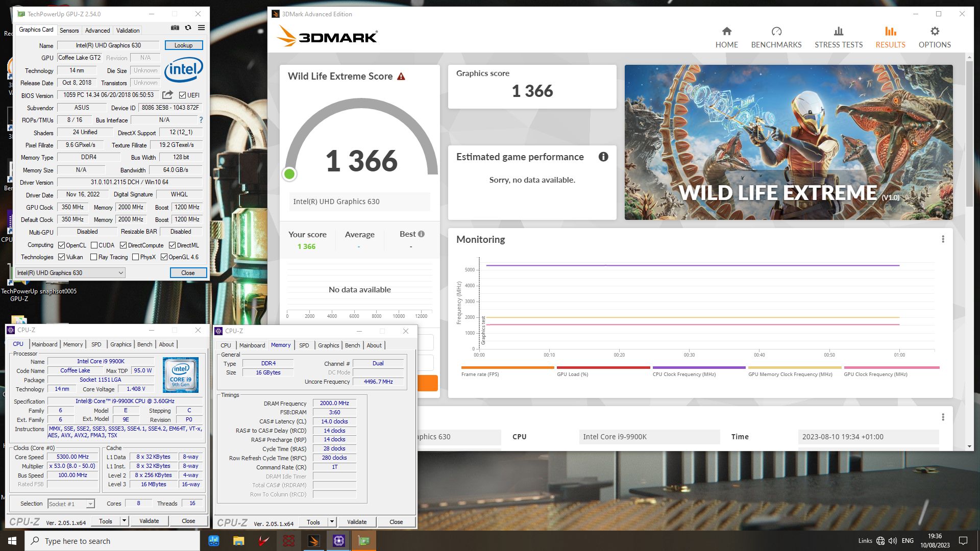The width and height of the screenshot is (980, 551).
Task: Click the Wild Life Extreme benchmark image
Action: pos(788,142)
